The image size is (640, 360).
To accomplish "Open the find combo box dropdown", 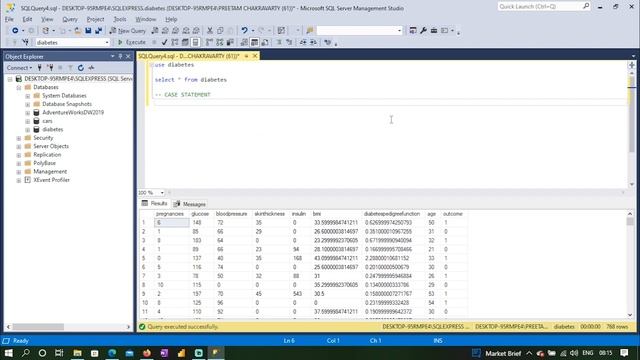I will [x=399, y=31].
